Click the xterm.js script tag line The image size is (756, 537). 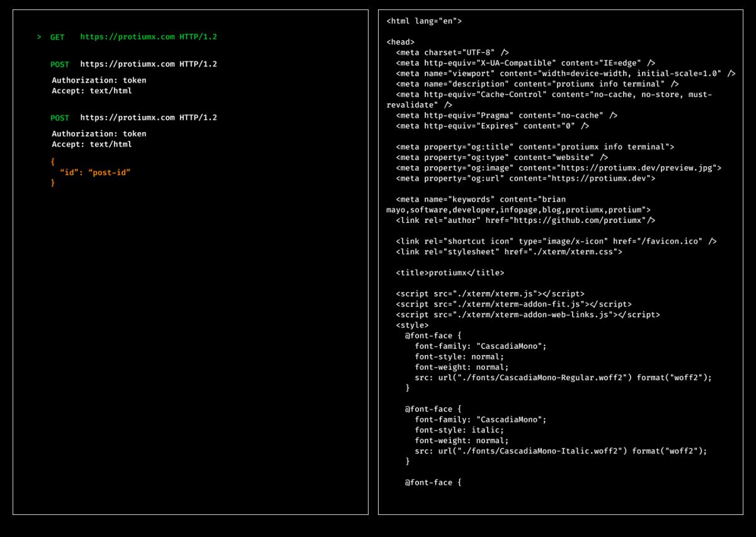(490, 294)
